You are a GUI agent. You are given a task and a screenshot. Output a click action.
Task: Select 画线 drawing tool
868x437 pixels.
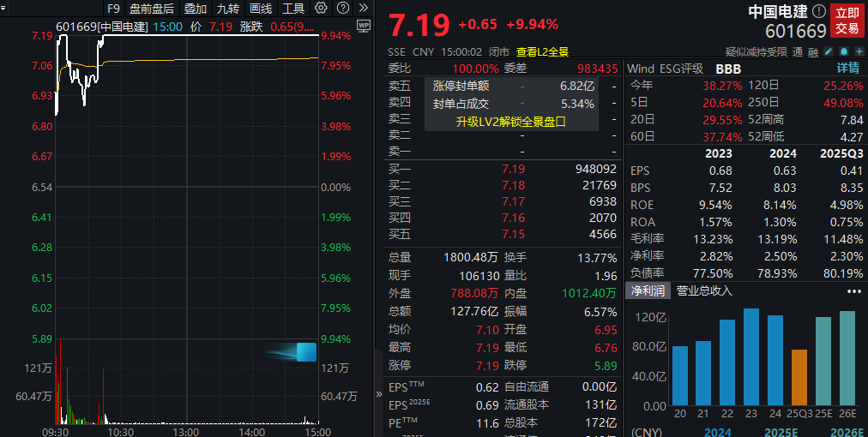click(261, 9)
